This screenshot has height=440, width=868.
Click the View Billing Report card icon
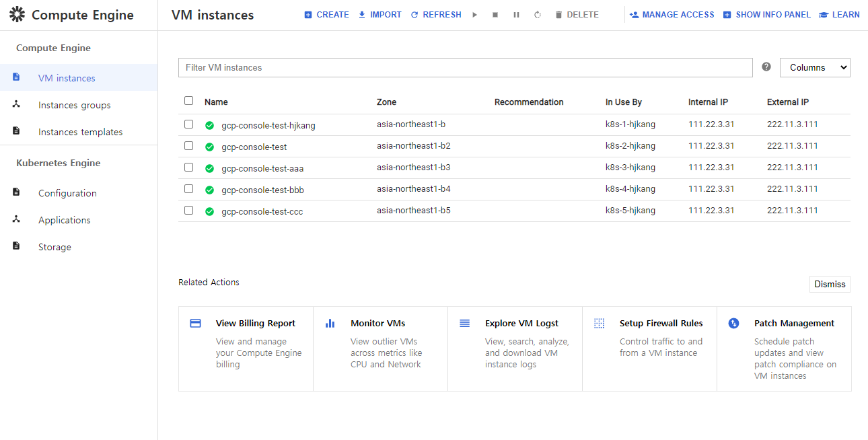click(196, 323)
